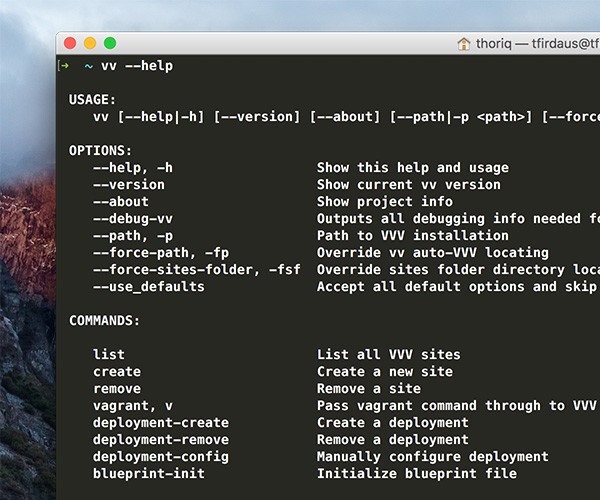Click the 'blueprint-init' command

click(x=149, y=474)
